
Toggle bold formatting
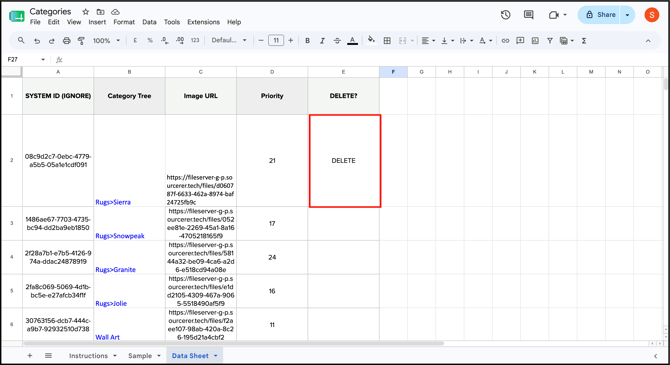[x=307, y=41]
